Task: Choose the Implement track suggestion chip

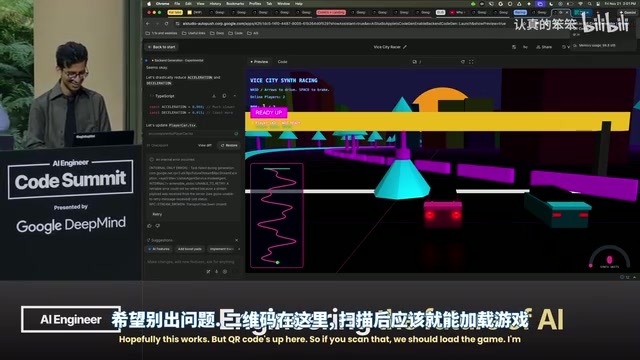Action: click(221, 249)
